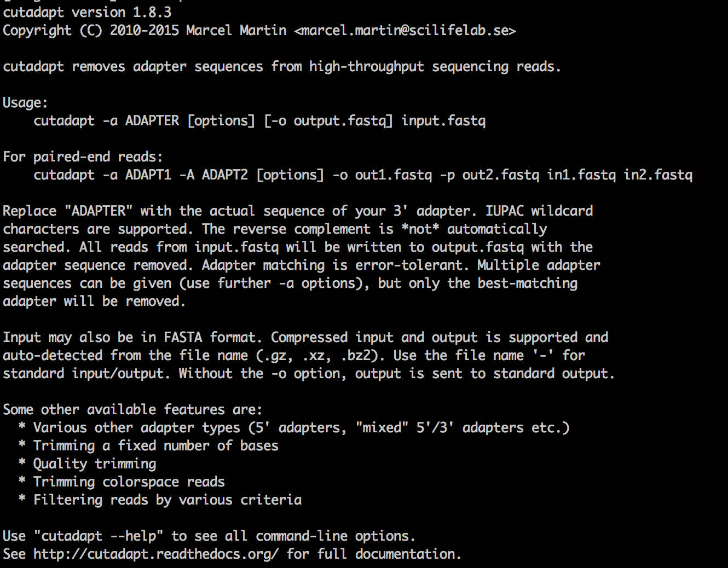Viewport: 728px width, 568px height.
Task: Click "output.fastq]" in the single-end usage command
Action: point(343,121)
